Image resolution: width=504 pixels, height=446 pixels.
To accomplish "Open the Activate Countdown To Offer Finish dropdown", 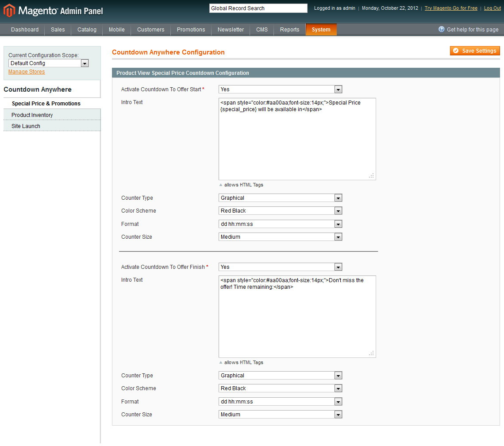I will pos(338,267).
